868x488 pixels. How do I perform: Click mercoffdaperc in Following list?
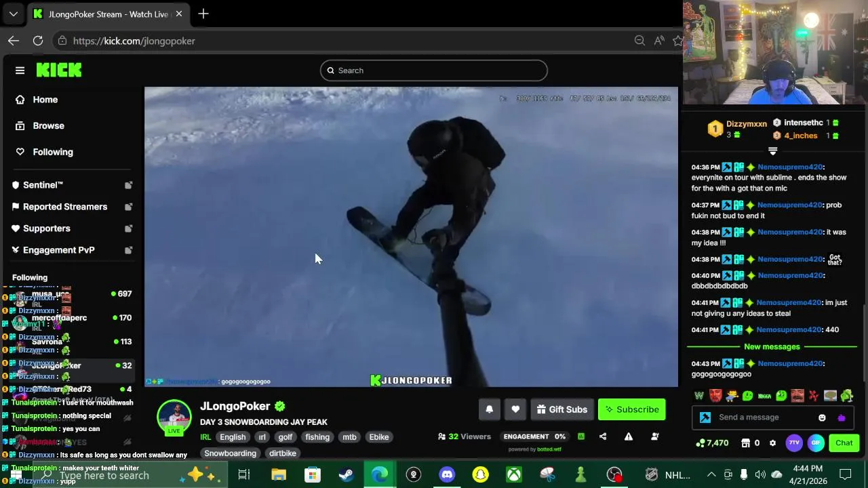pyautogui.click(x=60, y=318)
